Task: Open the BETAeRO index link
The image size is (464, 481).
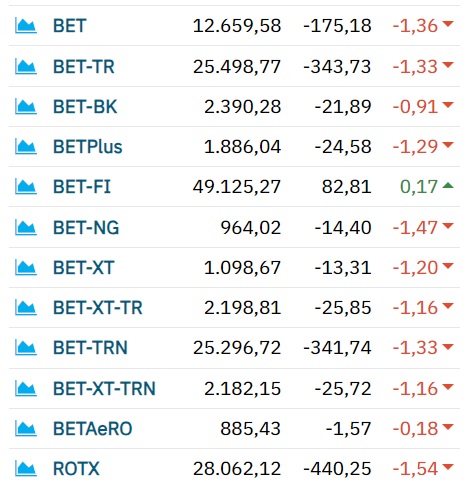Action: [x=93, y=429]
